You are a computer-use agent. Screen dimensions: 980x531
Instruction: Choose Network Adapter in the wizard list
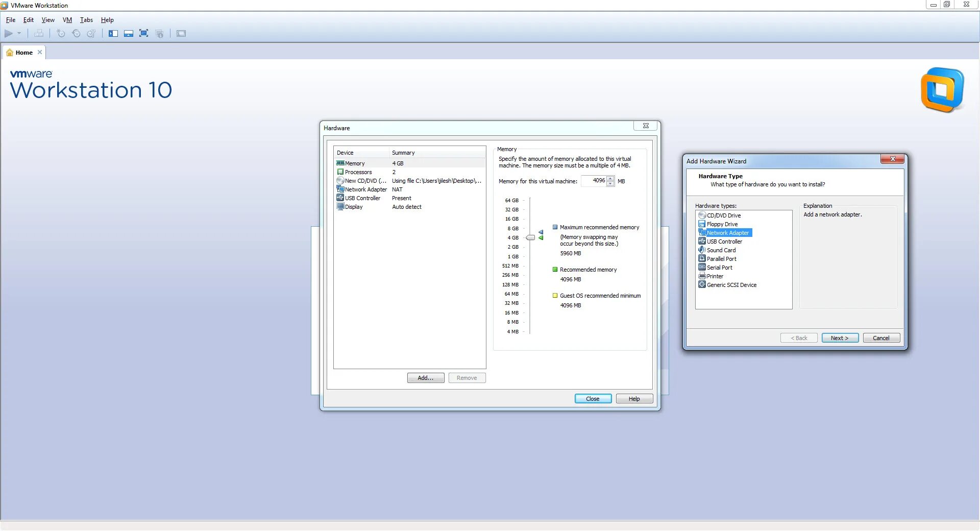(725, 233)
